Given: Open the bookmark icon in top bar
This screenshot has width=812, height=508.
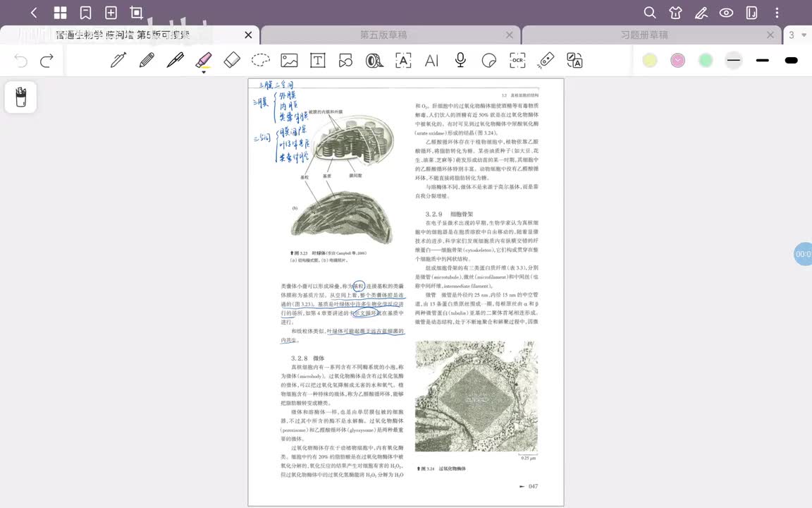Looking at the screenshot, I should [x=85, y=13].
